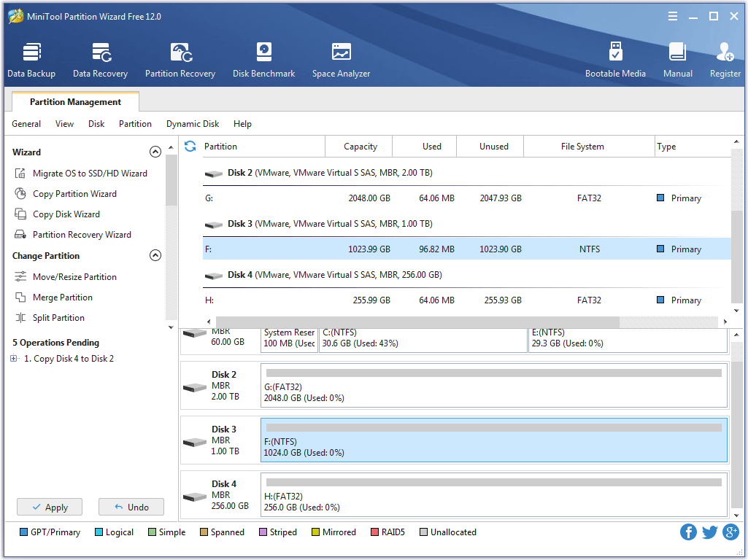The width and height of the screenshot is (748, 560).
Task: Select the Disk 4 H: FAT32 partition bar
Action: tap(494, 494)
